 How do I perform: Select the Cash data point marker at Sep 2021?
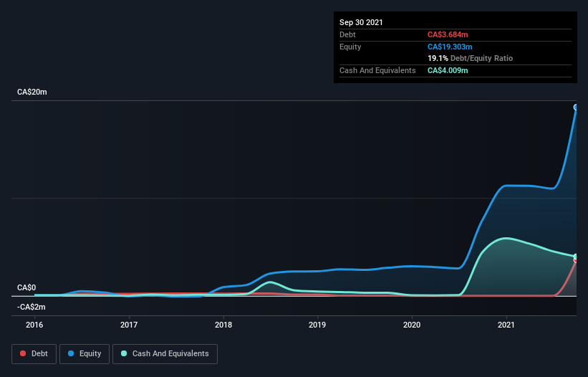576,257
